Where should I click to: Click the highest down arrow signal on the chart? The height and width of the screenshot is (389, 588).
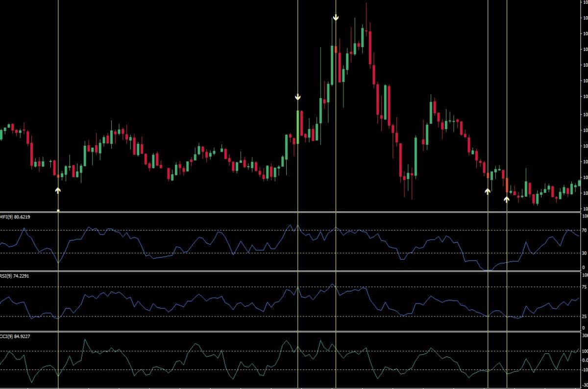tap(336, 17)
